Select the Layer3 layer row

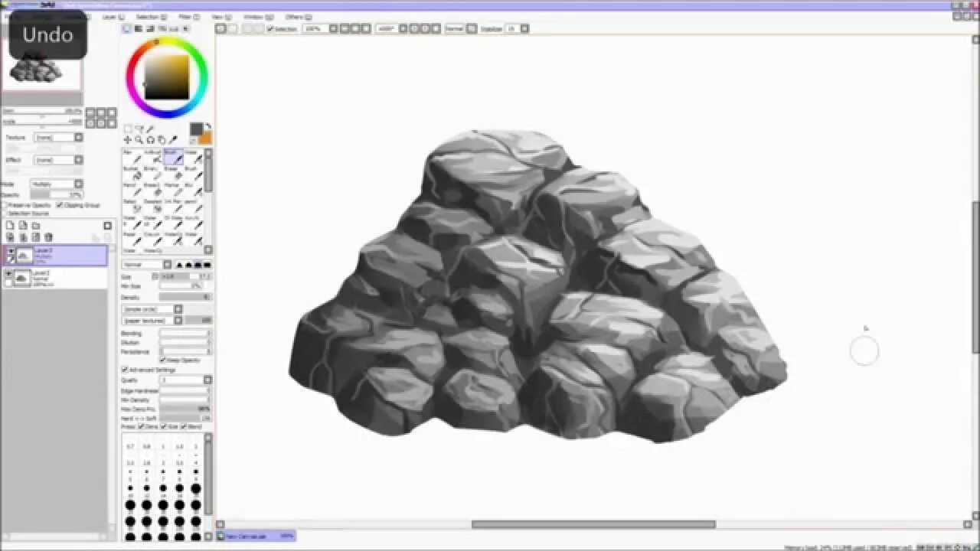55,256
